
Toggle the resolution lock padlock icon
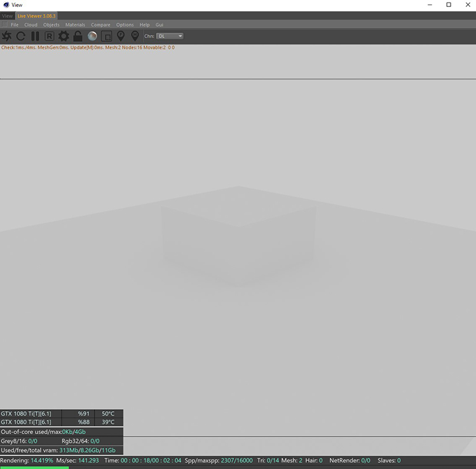point(78,36)
